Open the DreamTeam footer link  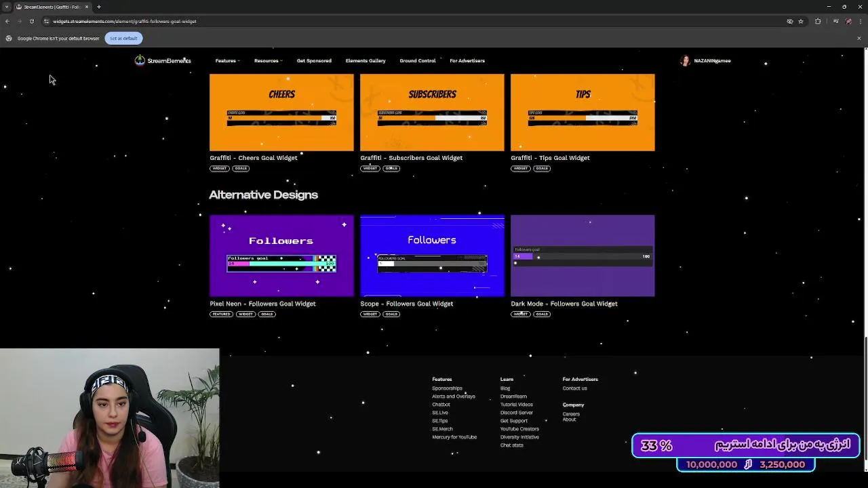(513, 396)
